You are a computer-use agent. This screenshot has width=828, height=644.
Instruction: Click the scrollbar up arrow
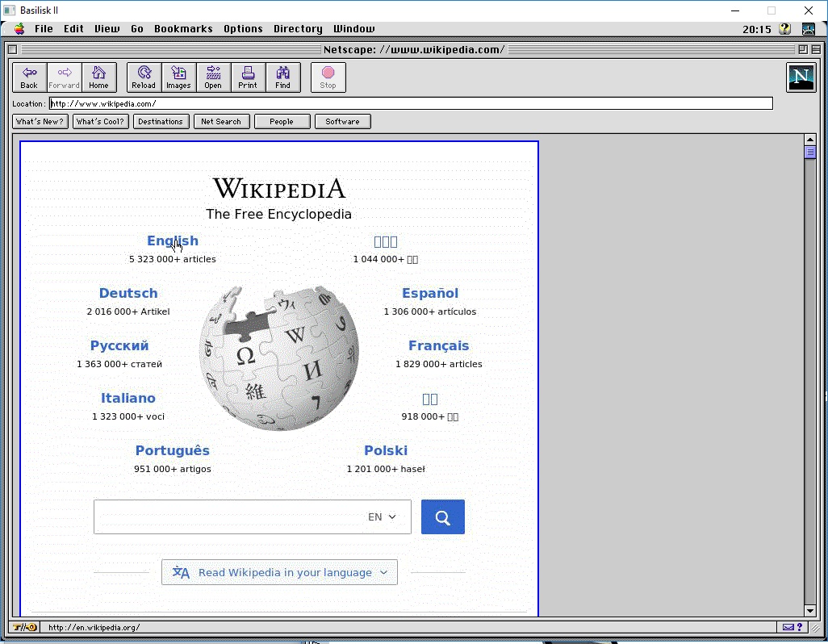pos(810,140)
